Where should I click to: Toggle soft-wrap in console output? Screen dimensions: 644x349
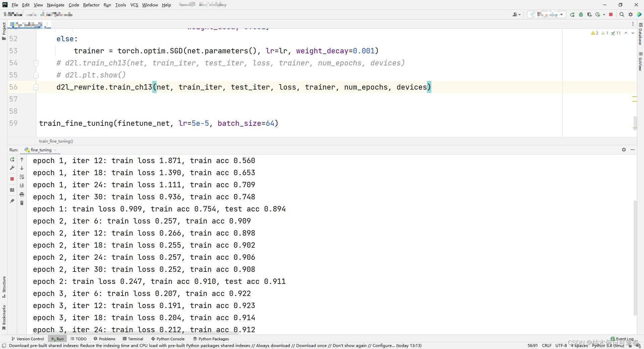(x=22, y=177)
